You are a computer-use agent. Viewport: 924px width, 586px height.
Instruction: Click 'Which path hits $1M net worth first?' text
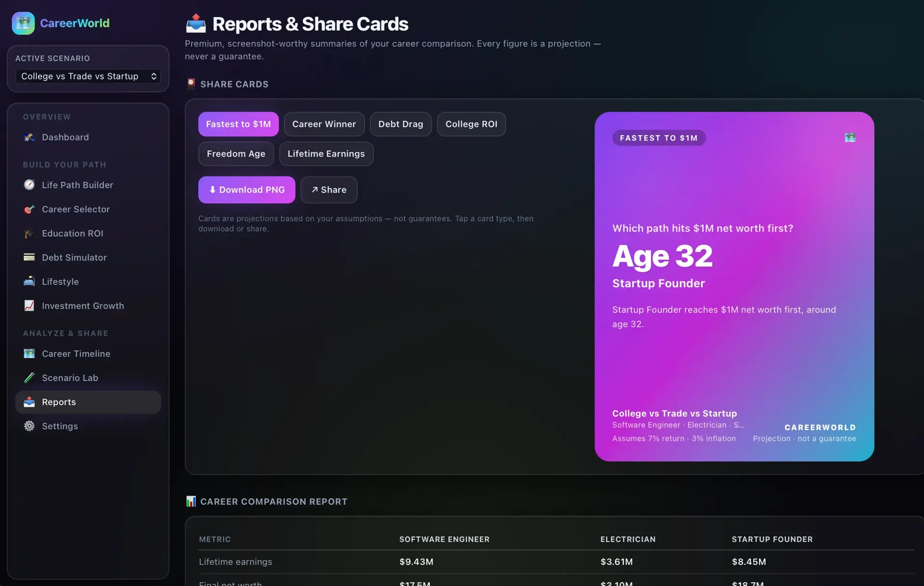point(703,229)
